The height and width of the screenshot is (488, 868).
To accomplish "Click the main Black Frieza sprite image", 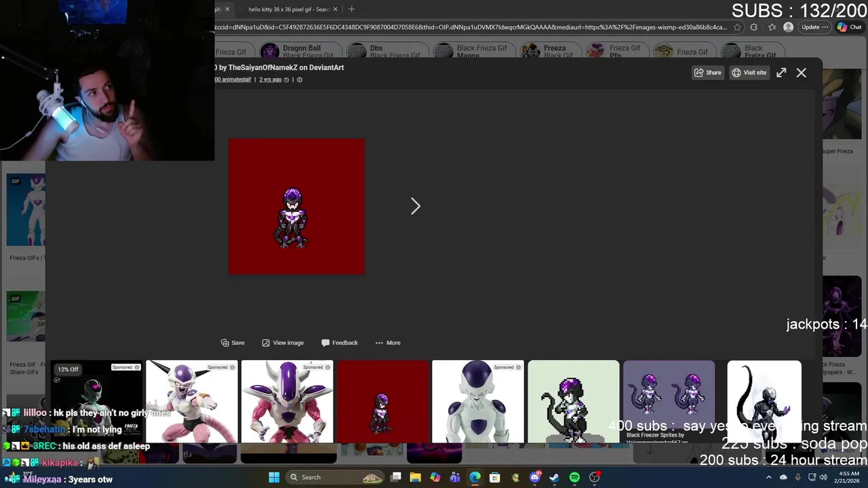I will pyautogui.click(x=296, y=206).
